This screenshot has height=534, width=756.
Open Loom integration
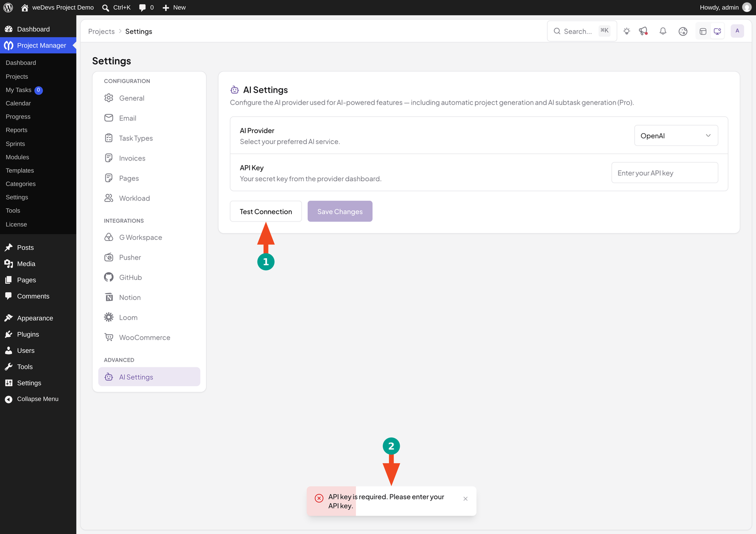[x=149, y=318]
